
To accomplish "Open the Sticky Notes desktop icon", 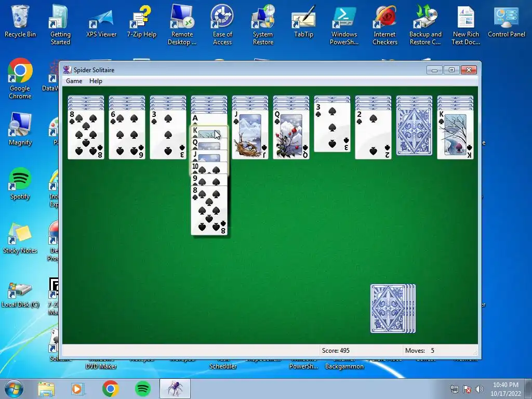I will click(20, 237).
